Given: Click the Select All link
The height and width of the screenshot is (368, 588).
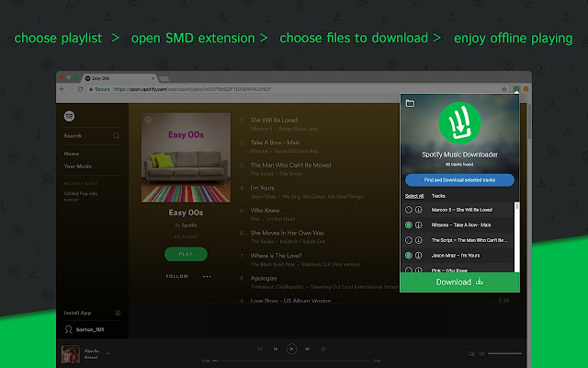Looking at the screenshot, I should (x=414, y=196).
